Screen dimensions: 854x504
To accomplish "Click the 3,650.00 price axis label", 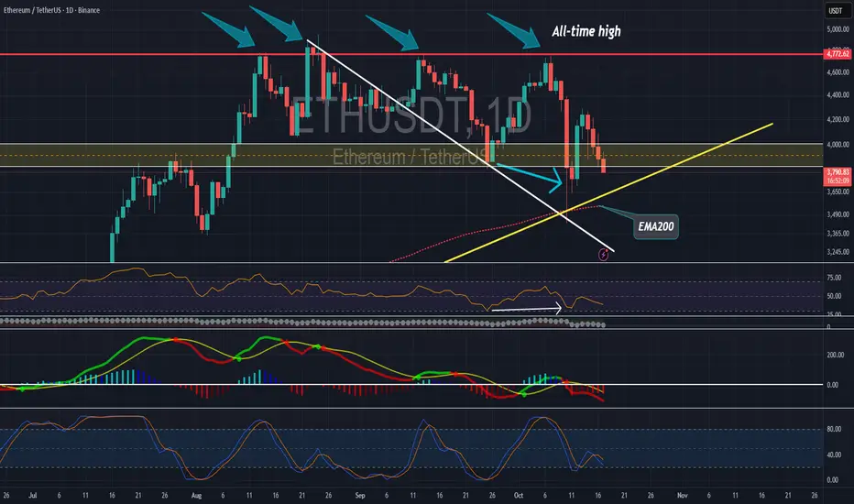I will [x=838, y=192].
